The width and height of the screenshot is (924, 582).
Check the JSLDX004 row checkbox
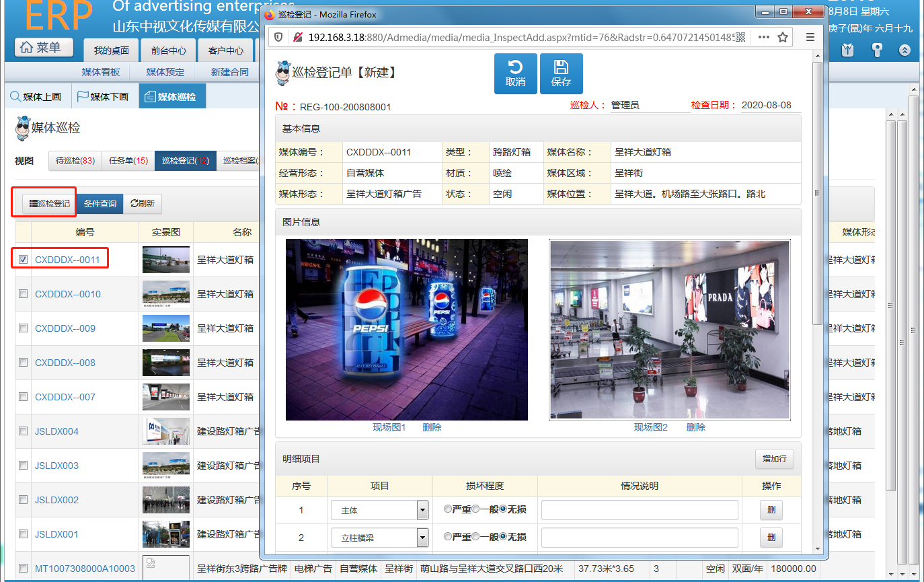click(24, 431)
